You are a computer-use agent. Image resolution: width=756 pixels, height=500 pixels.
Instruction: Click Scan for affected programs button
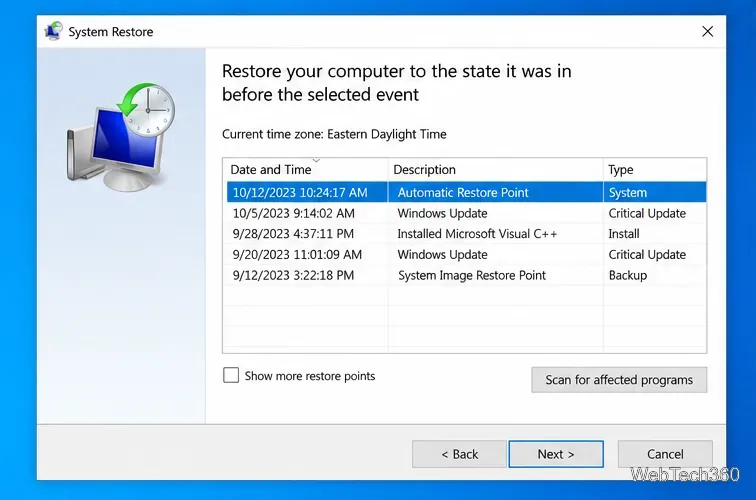click(619, 380)
